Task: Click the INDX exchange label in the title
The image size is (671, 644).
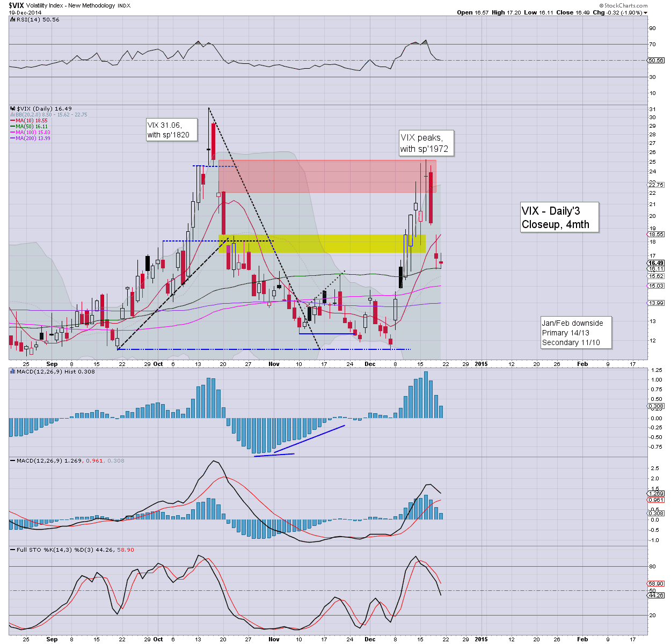Action: 125,5
